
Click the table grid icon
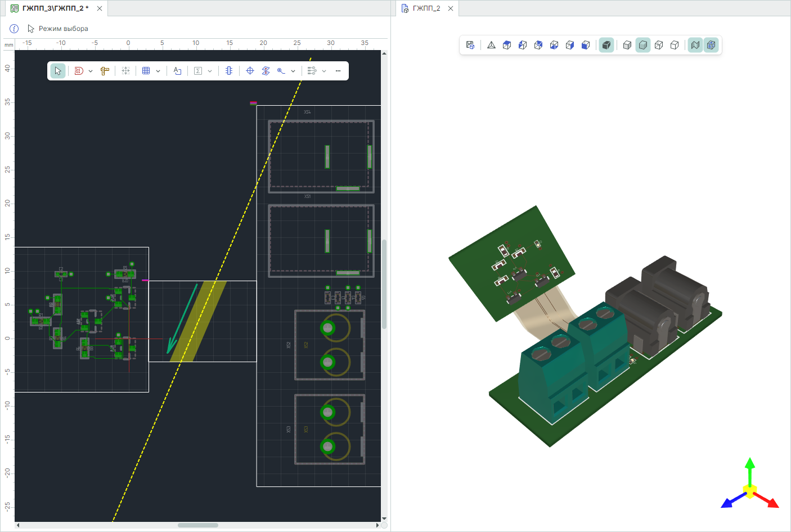click(x=146, y=71)
